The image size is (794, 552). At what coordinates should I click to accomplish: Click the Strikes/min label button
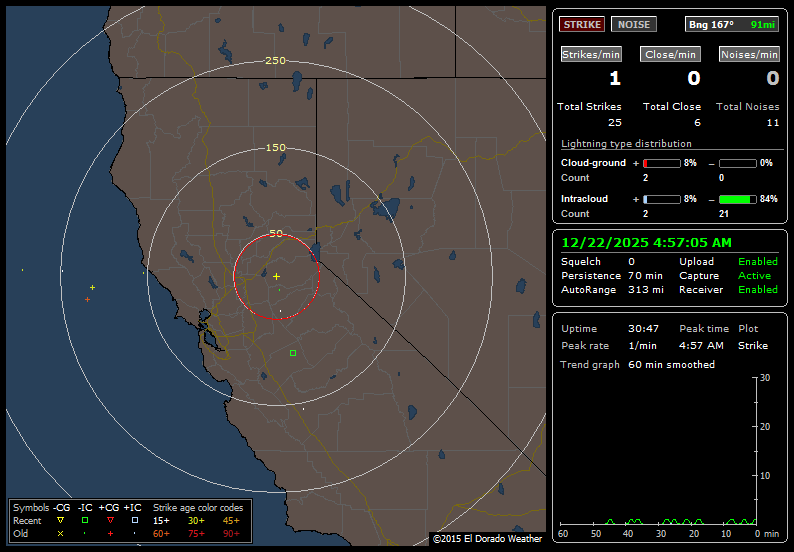[x=591, y=55]
